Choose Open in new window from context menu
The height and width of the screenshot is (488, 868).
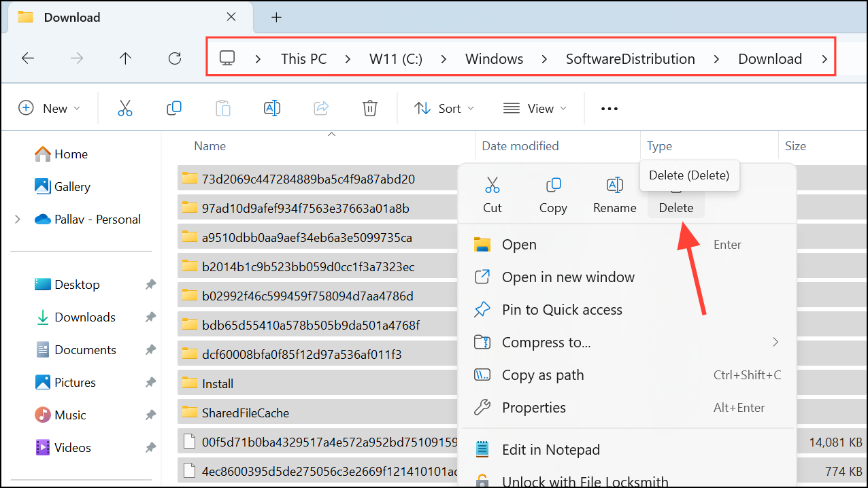(568, 277)
